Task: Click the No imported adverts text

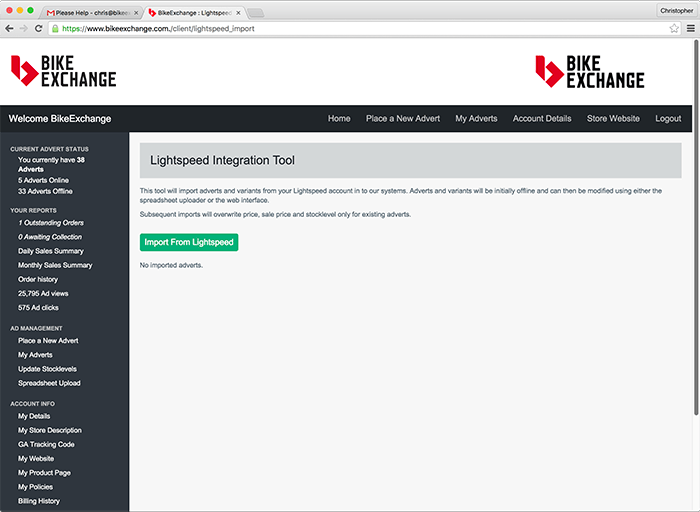Action: coord(171,265)
